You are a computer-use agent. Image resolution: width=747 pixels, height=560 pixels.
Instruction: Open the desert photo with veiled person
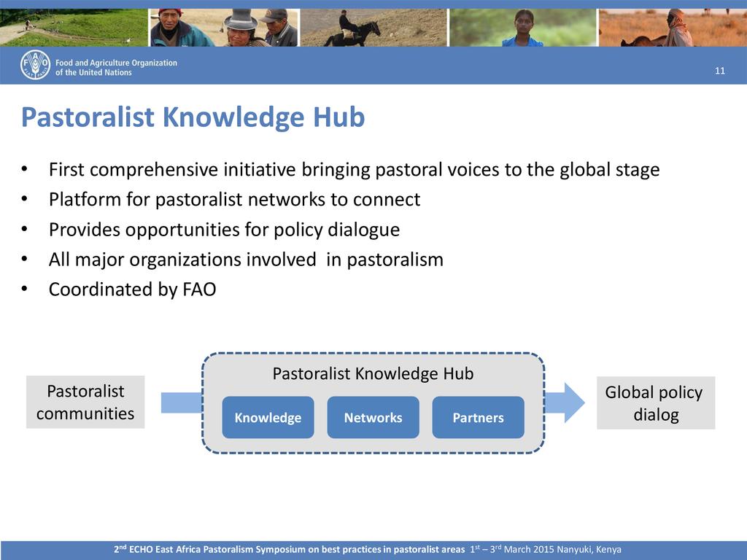coord(671,28)
